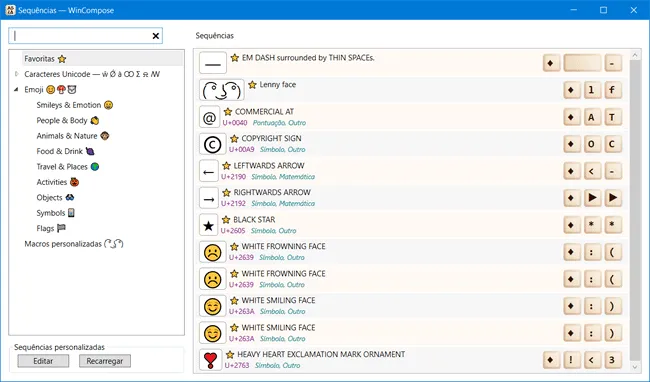
Task: Click the U+2605 code point text
Action: pyautogui.click(x=233, y=231)
